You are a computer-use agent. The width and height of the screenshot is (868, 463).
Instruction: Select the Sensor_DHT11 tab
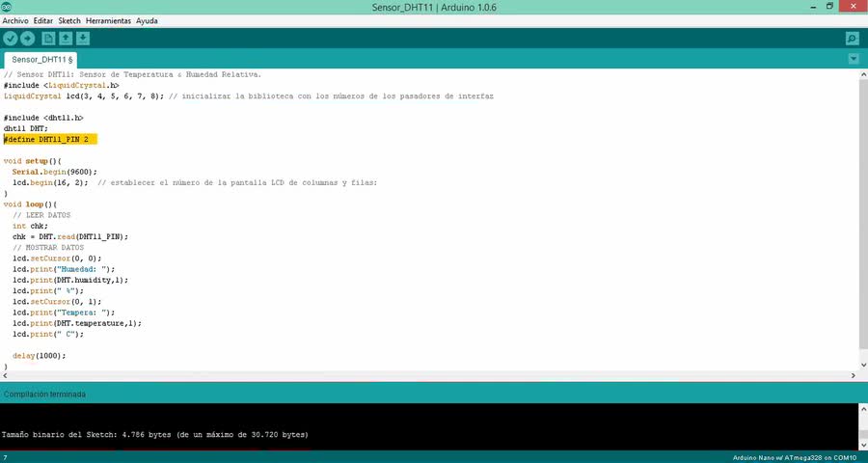click(41, 59)
